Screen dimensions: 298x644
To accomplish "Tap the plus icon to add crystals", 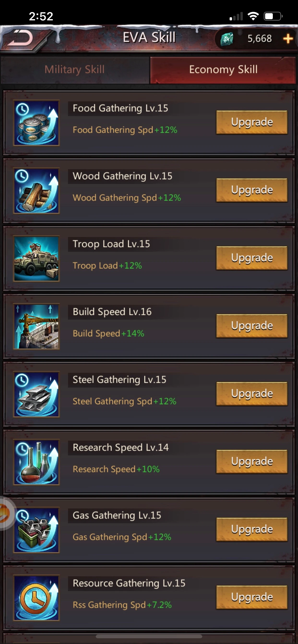I will (288, 39).
